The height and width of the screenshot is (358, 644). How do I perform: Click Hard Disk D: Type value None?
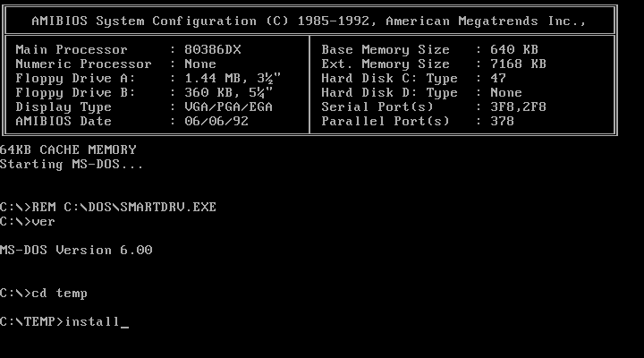point(506,92)
